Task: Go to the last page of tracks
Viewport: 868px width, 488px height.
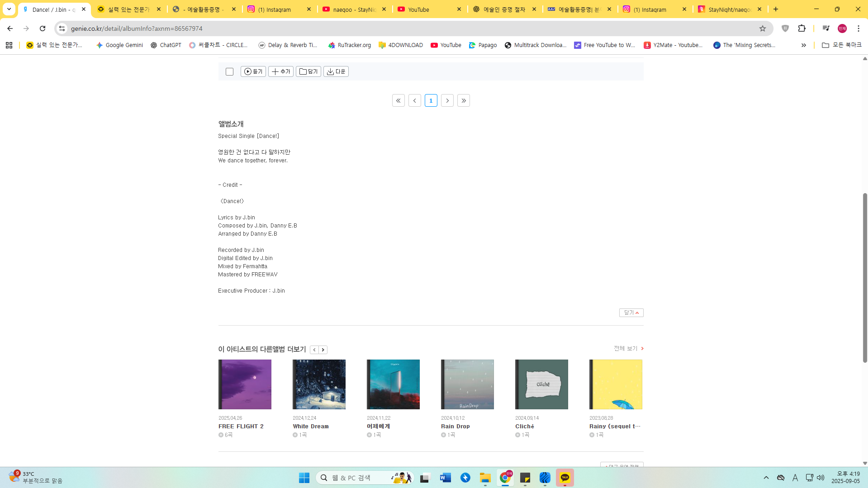Action: point(463,100)
